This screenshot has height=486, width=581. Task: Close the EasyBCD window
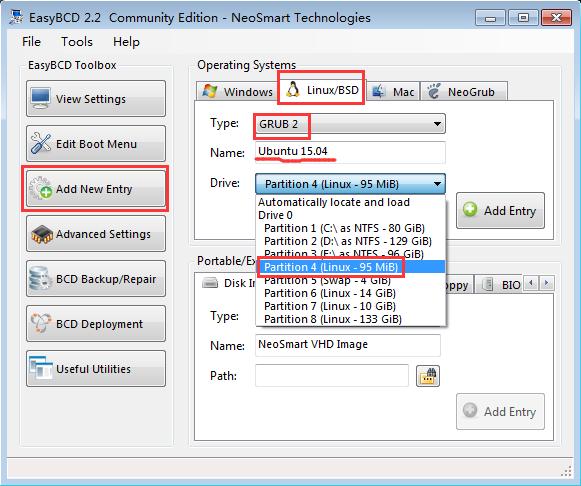coord(556,18)
